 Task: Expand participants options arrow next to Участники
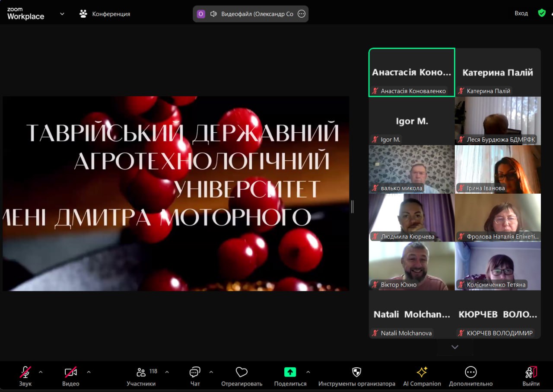(167, 372)
